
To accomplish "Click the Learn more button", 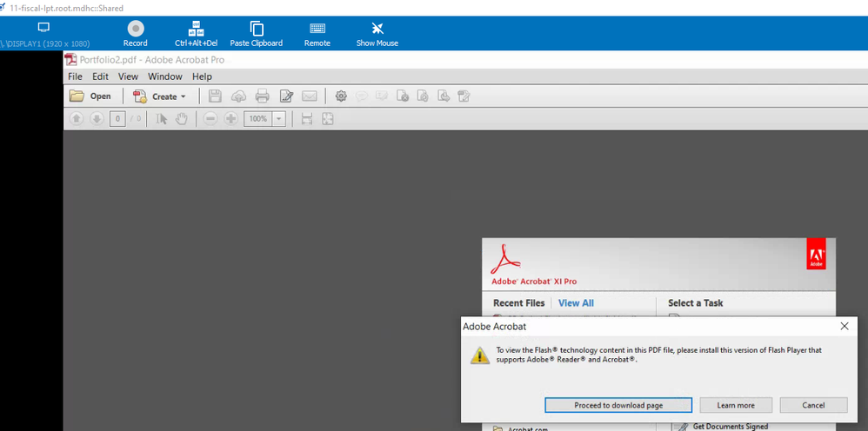I will 736,405.
